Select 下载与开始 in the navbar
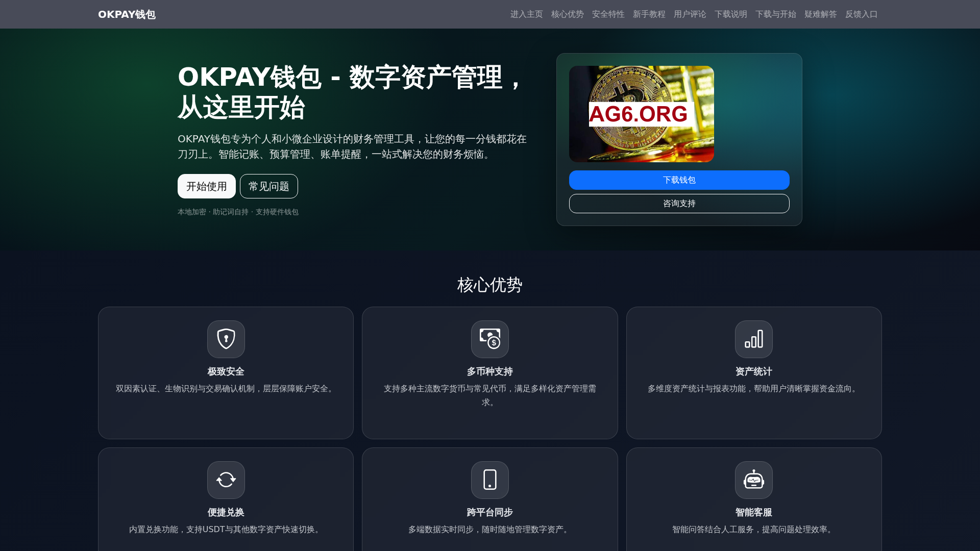 click(776, 14)
